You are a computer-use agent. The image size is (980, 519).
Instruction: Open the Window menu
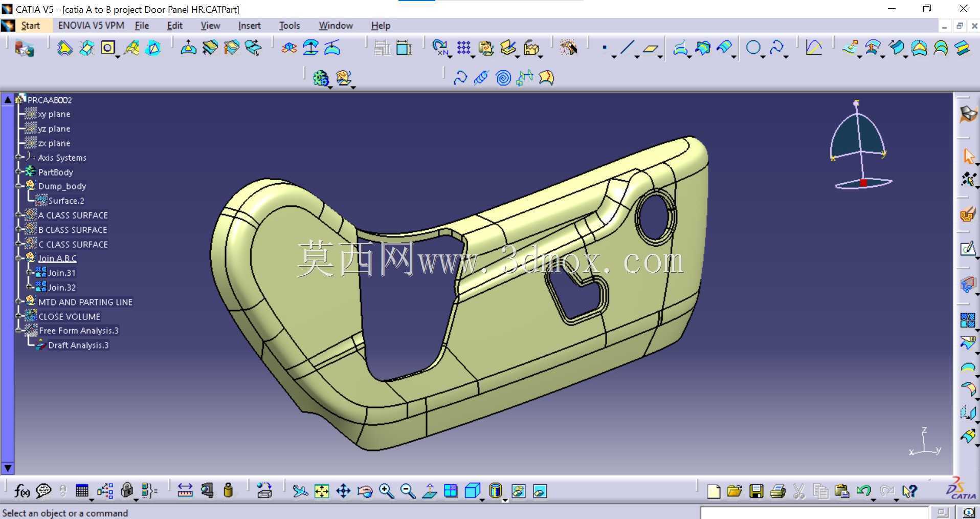pos(336,26)
